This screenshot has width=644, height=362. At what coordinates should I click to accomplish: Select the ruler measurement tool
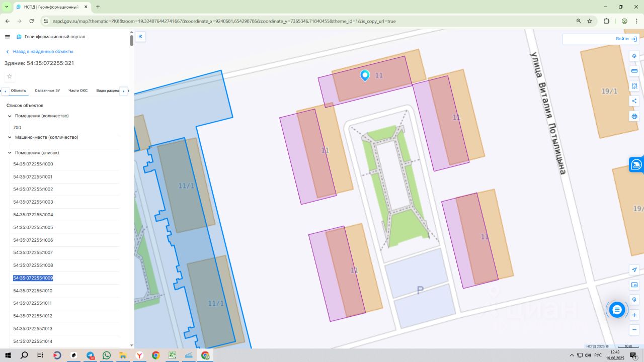[x=634, y=71]
